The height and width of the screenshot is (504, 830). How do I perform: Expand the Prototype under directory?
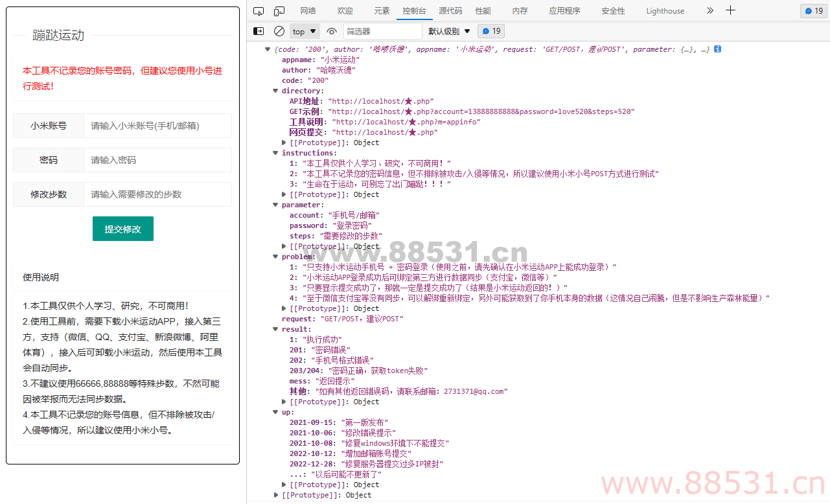(x=284, y=143)
